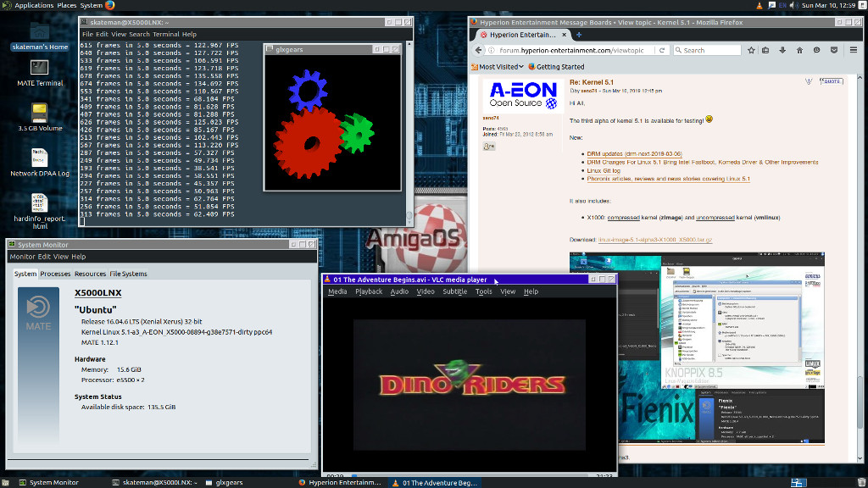Click the Firefox back arrow button
The image size is (868, 488).
pyautogui.click(x=478, y=50)
